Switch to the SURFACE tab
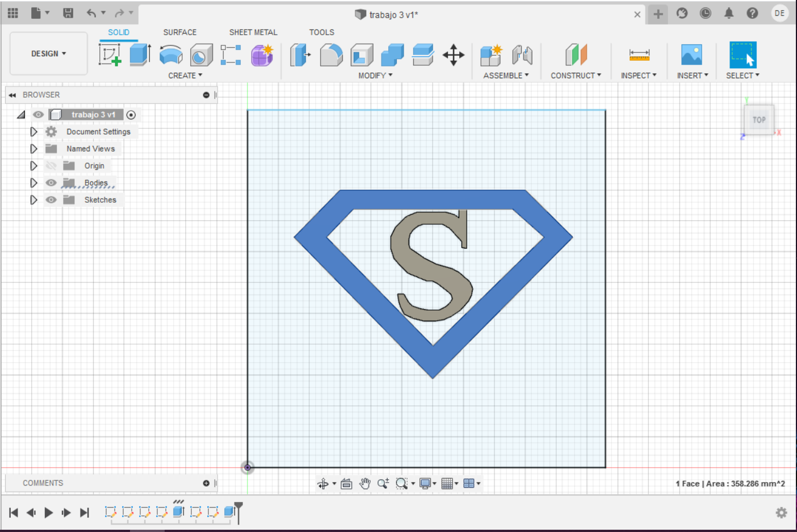Screen dimensions: 797x532 coord(180,32)
